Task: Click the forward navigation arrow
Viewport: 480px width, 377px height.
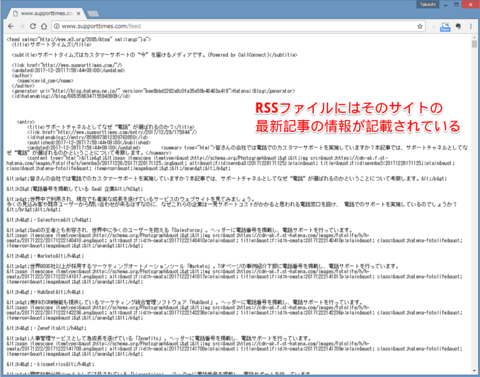Action: click(22, 26)
